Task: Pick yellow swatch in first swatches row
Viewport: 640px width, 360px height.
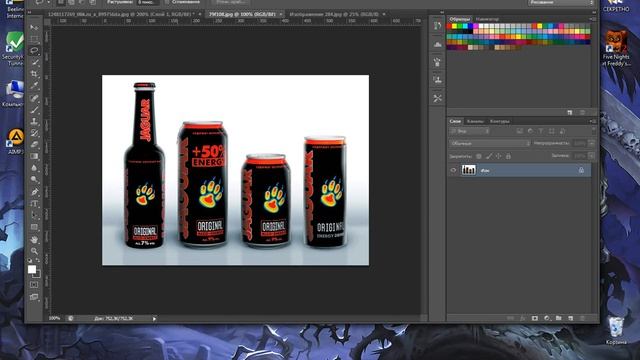Action: click(455, 27)
